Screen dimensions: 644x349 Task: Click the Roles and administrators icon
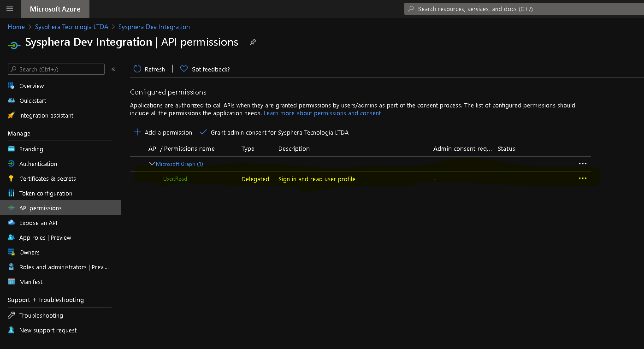pos(11,267)
